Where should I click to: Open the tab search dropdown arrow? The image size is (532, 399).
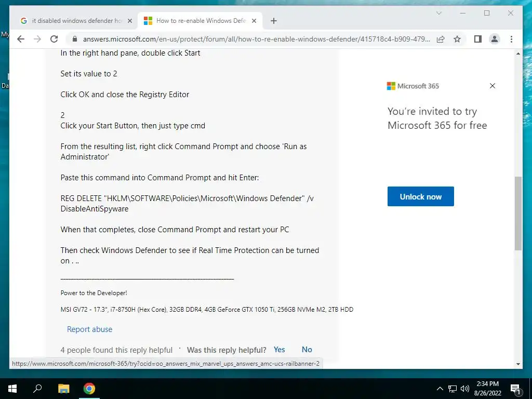point(438,13)
